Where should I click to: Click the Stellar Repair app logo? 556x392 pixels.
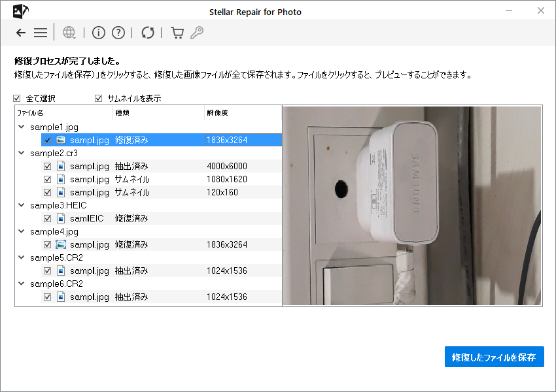[20, 11]
